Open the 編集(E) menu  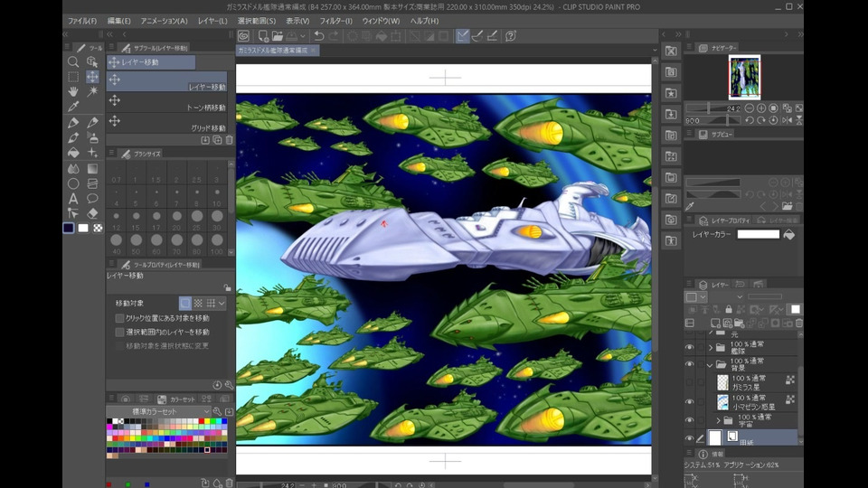[x=118, y=21]
